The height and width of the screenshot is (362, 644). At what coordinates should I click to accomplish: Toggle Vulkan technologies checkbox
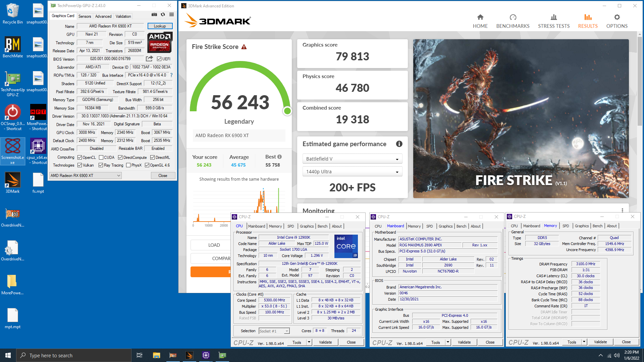(x=80, y=165)
